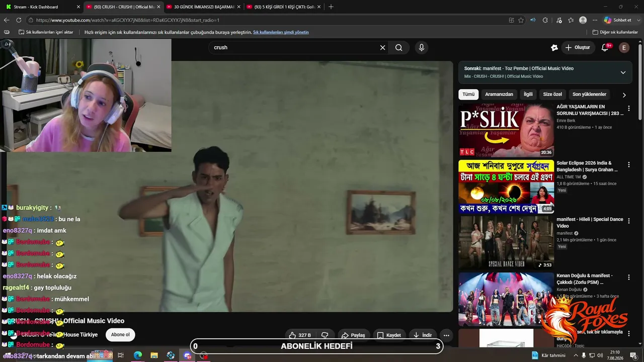Open YouTube notifications bell
The height and width of the screenshot is (362, 644).
(605, 47)
